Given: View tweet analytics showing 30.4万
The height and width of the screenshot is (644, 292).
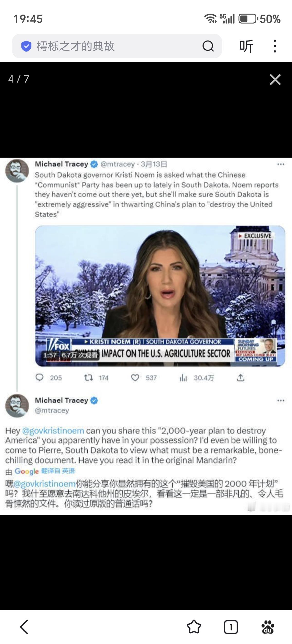Looking at the screenshot, I should (197, 378).
